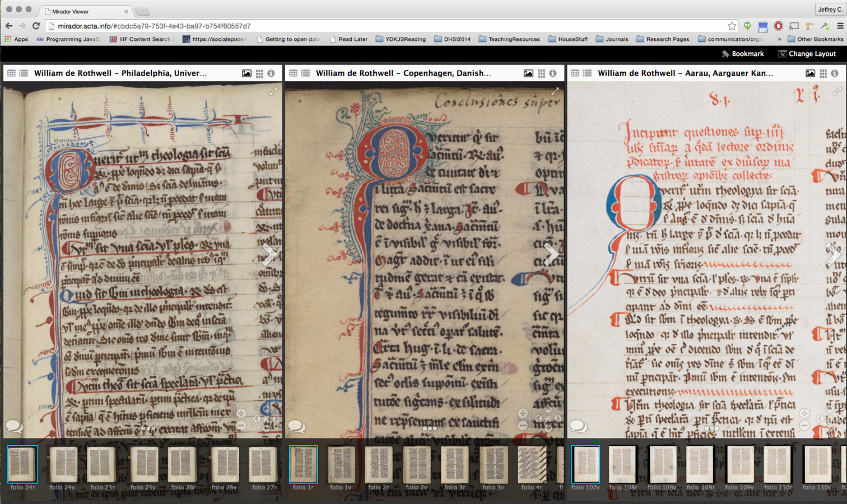Switch Philadelphia window to thumbnails grid view

click(259, 73)
